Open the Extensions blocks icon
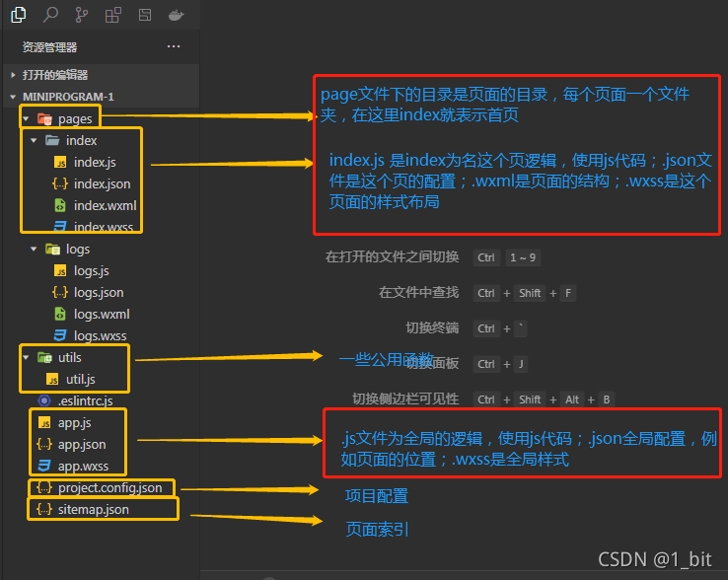728x580 pixels. click(112, 15)
